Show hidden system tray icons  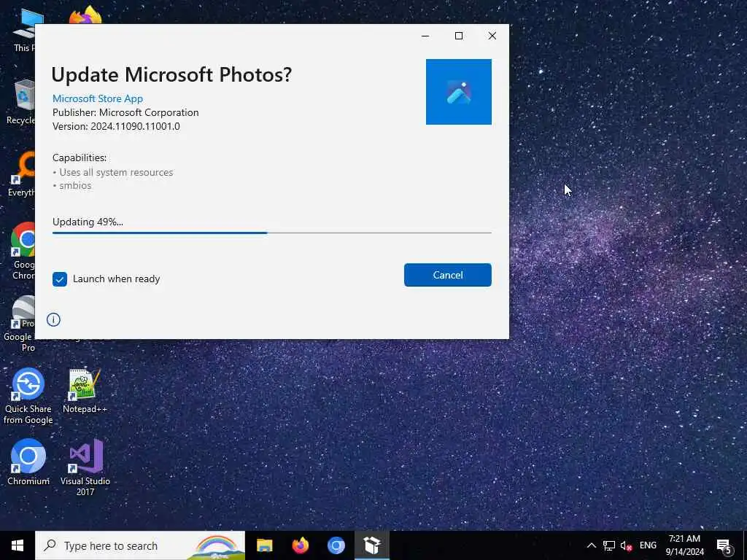coord(591,545)
